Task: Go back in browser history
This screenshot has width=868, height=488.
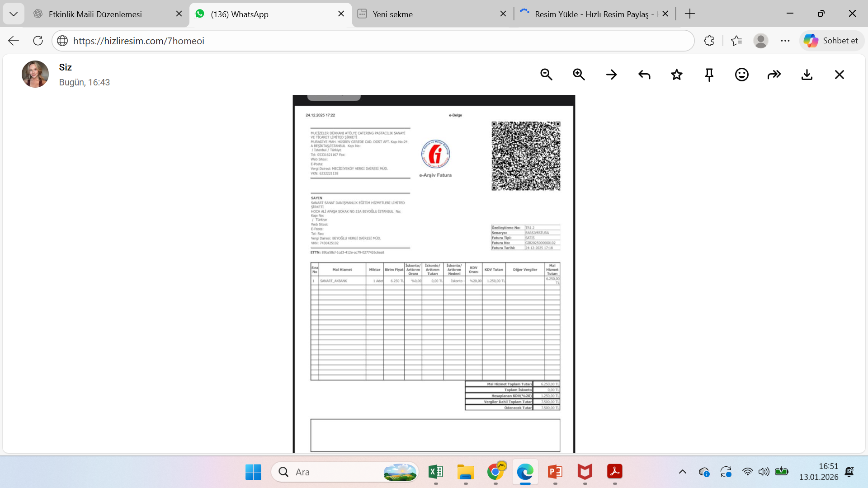Action: pyautogui.click(x=14, y=41)
